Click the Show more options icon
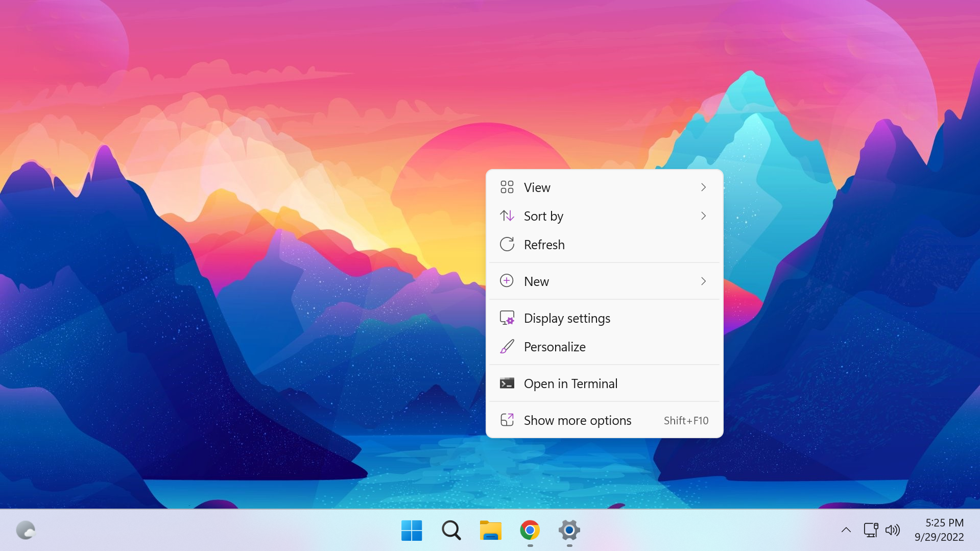Screen dimensions: 980x551 507,420
